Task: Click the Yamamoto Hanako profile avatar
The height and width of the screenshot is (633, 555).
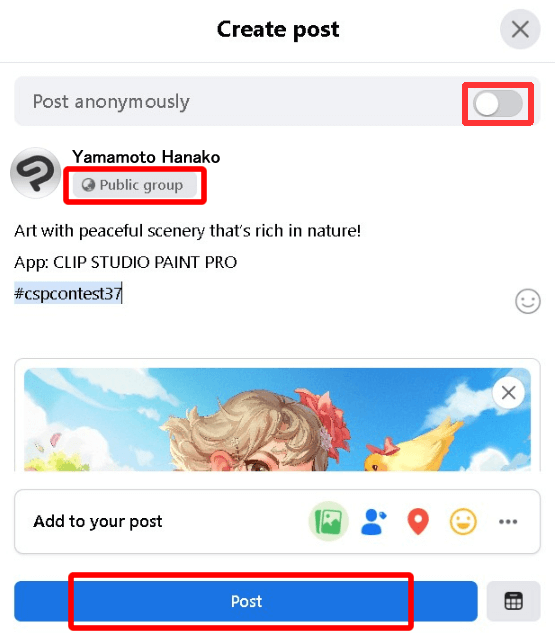Action: tap(36, 173)
